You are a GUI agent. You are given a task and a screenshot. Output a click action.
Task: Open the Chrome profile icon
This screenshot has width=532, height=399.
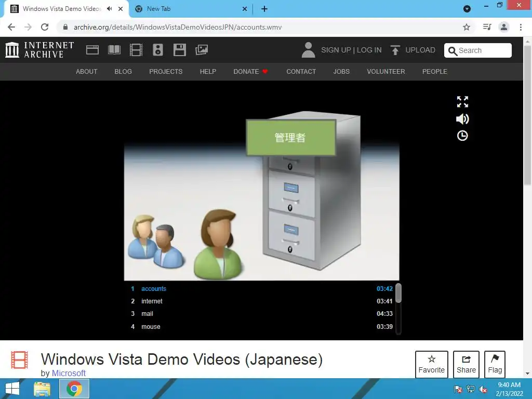504,27
